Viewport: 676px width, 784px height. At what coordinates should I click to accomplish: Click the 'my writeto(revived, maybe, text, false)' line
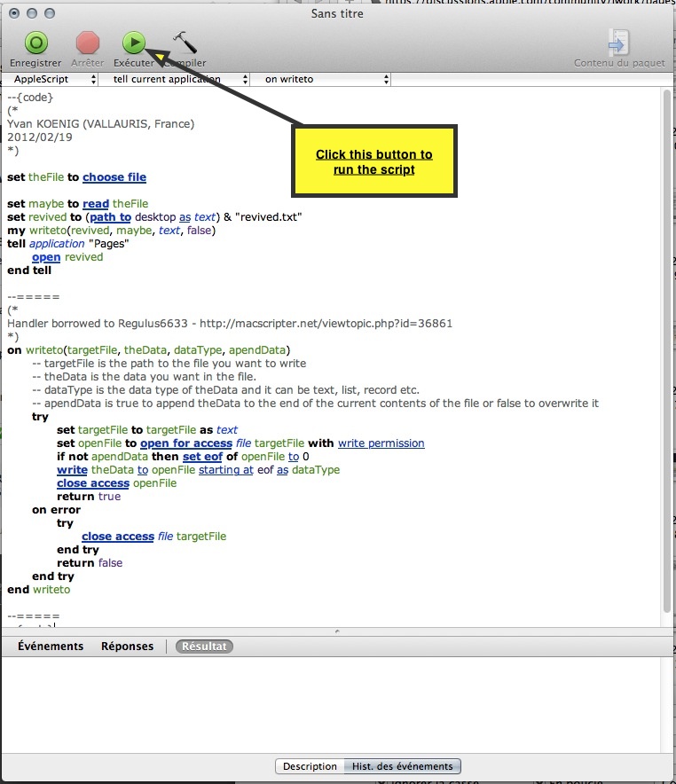tap(111, 231)
